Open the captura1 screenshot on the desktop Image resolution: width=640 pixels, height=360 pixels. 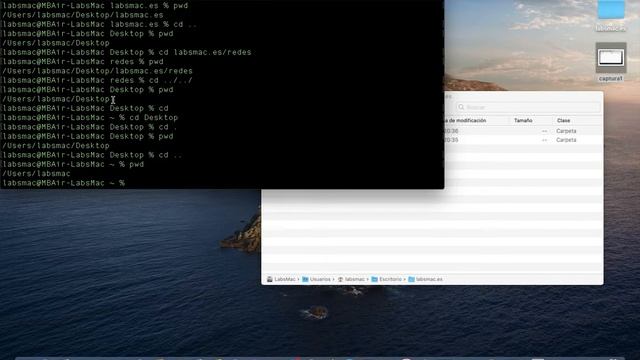click(x=611, y=58)
